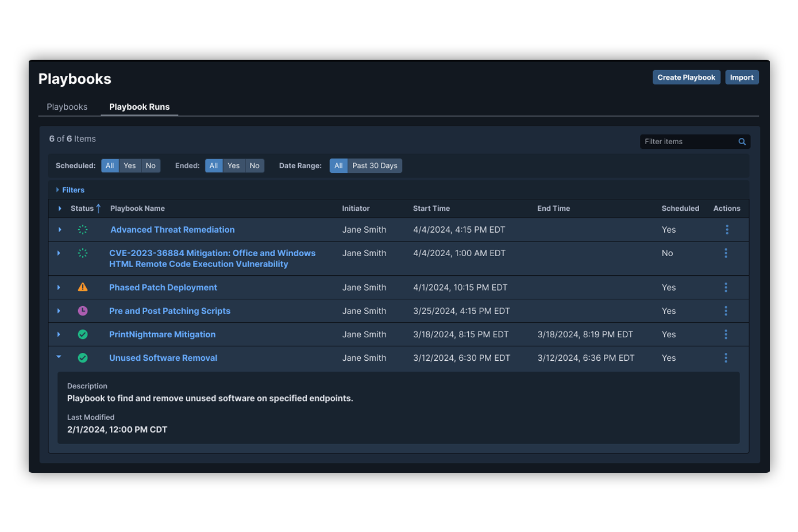The height and width of the screenshot is (532, 798).
Task: Set Ended filter to Yes
Action: click(x=234, y=165)
